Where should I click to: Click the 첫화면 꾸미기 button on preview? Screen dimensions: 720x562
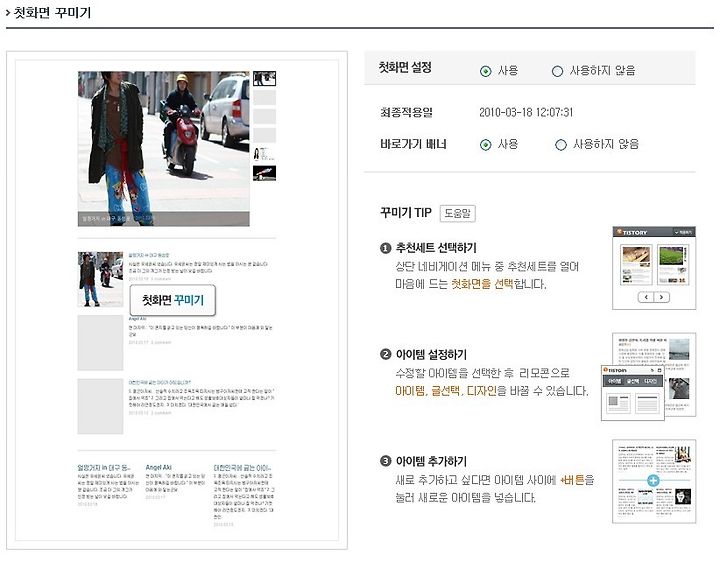[173, 300]
